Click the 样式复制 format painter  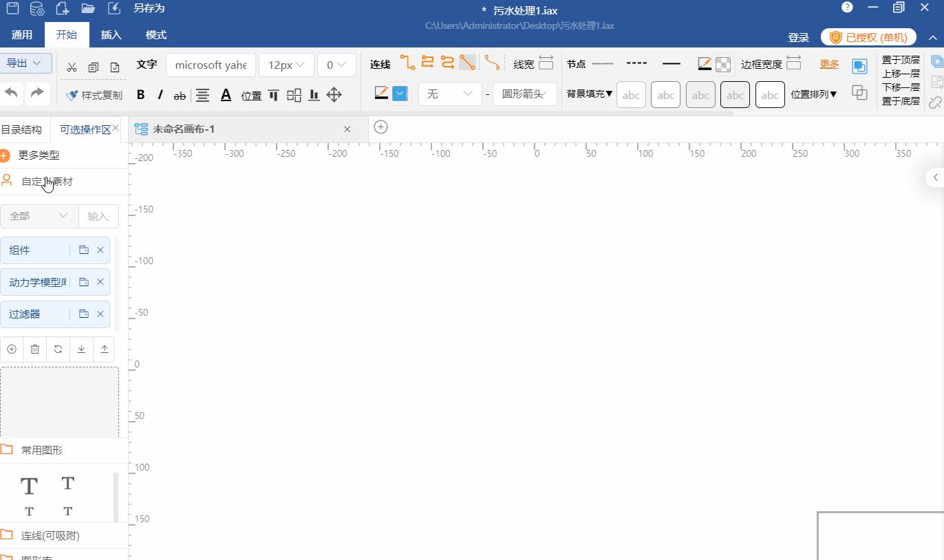(94, 95)
